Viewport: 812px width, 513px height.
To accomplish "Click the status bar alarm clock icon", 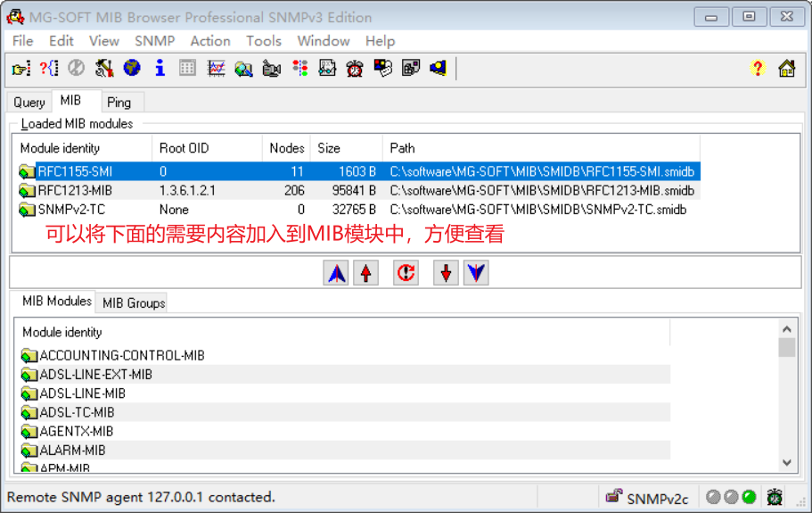I will tap(775, 497).
